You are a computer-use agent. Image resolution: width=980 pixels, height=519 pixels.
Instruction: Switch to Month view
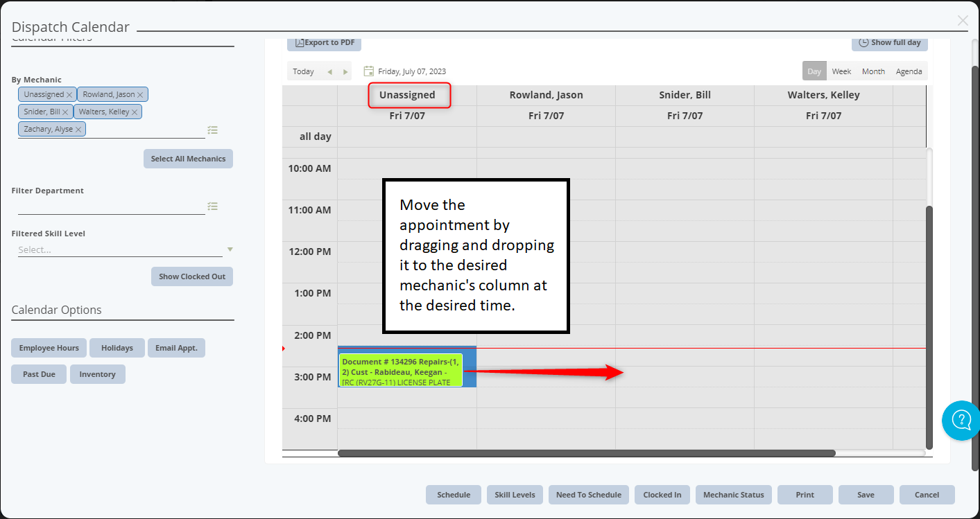coord(873,71)
